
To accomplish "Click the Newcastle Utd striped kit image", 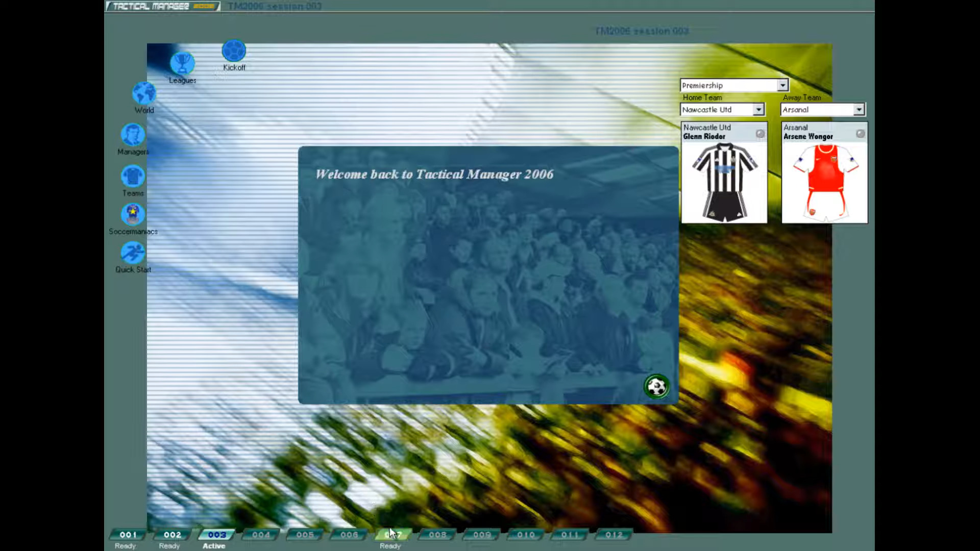I will click(x=724, y=182).
